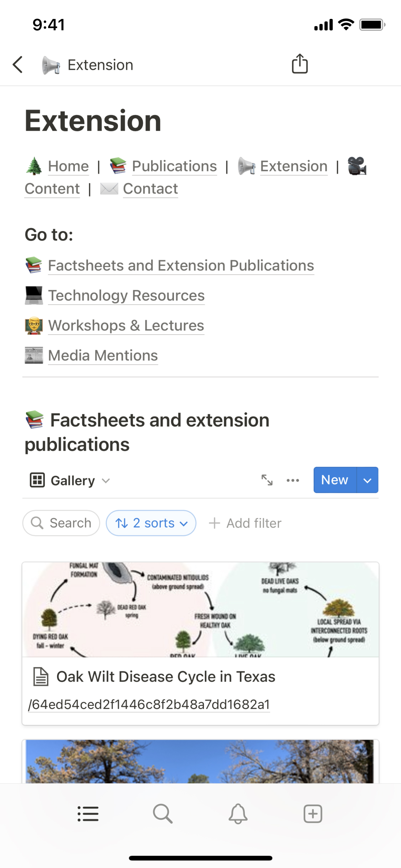Click the blue New button
This screenshot has width=401, height=868.
point(334,480)
